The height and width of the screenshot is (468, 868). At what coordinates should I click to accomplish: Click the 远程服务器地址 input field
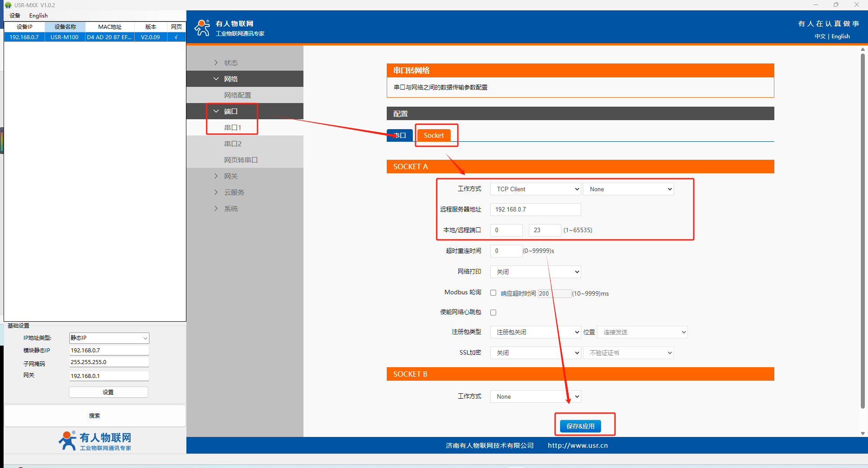pos(535,210)
